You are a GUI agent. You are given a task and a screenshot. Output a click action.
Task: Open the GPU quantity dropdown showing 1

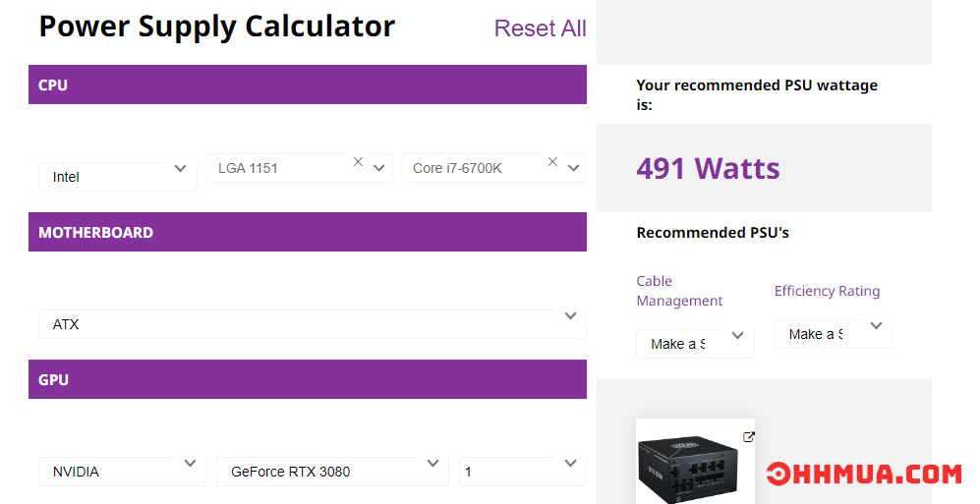[523, 472]
